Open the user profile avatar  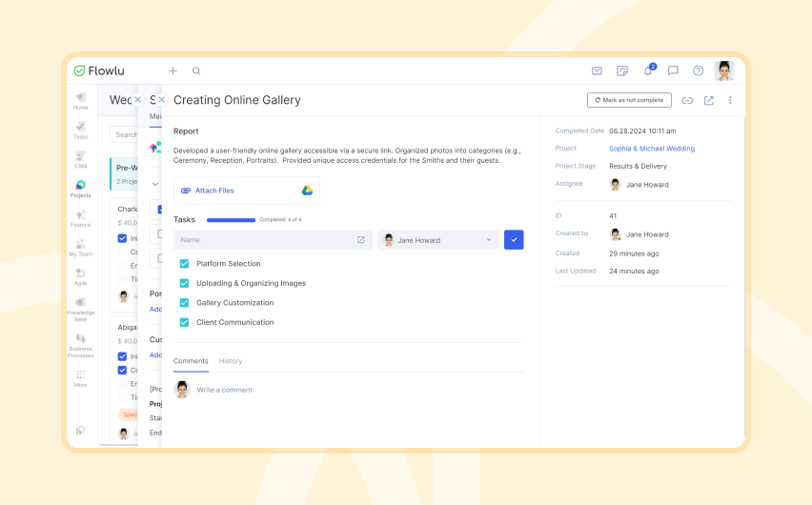(x=724, y=71)
